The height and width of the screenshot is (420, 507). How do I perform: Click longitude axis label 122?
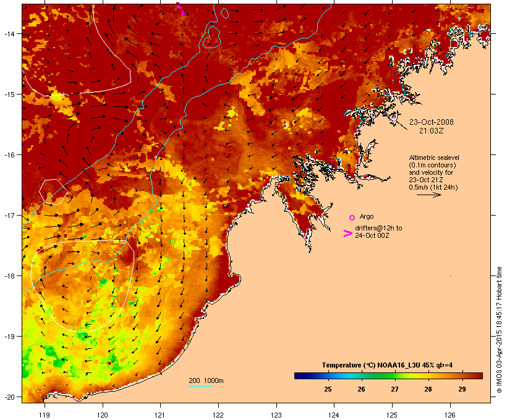(x=218, y=415)
